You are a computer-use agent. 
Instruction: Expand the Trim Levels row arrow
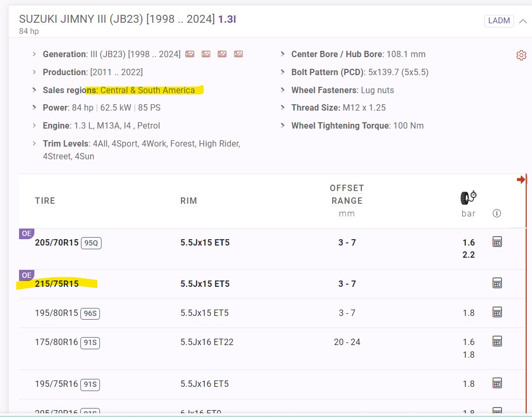[34, 144]
